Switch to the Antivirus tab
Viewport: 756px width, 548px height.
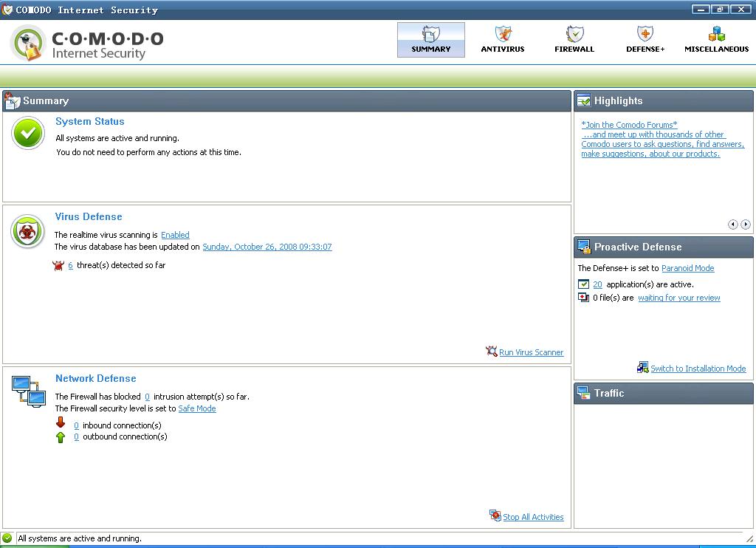[x=502, y=40]
